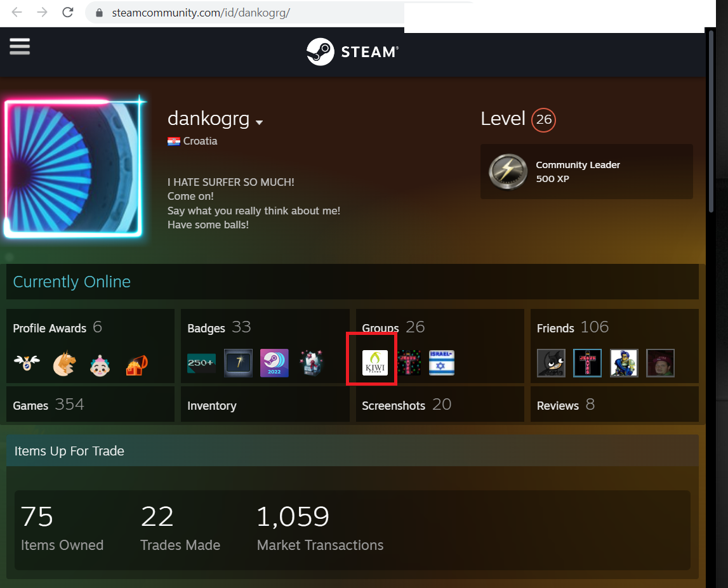The width and height of the screenshot is (728, 588).
Task: Click the page vertical scrollbar
Action: 711,121
